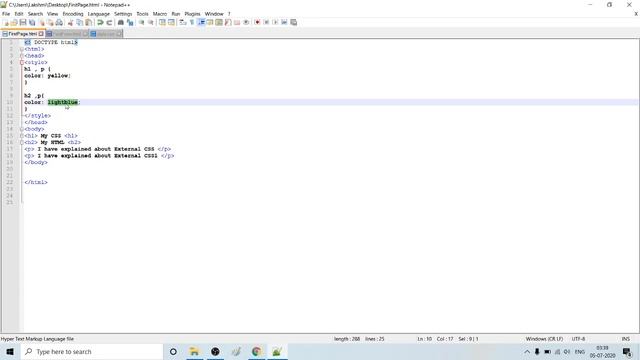The width and height of the screenshot is (640, 360).
Task: Print the document using the Print icon
Action: tap(59, 22)
